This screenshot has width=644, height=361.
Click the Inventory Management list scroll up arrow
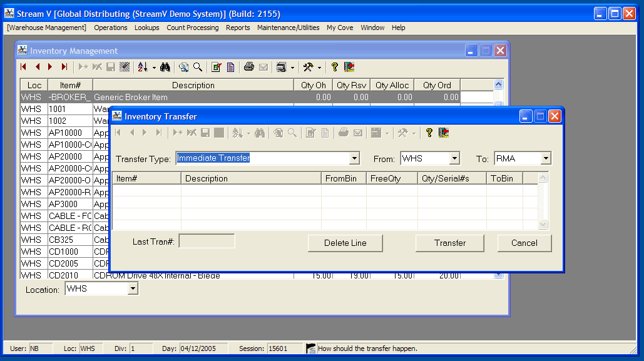(498, 84)
